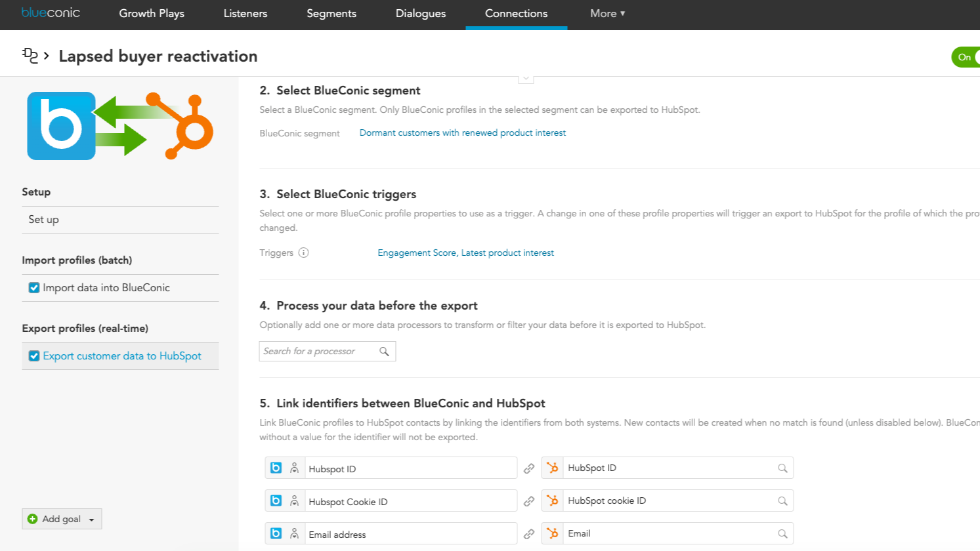Click profile property icon in Hubspot Cookie ID row
Image resolution: width=980 pixels, height=551 pixels.
point(294,500)
